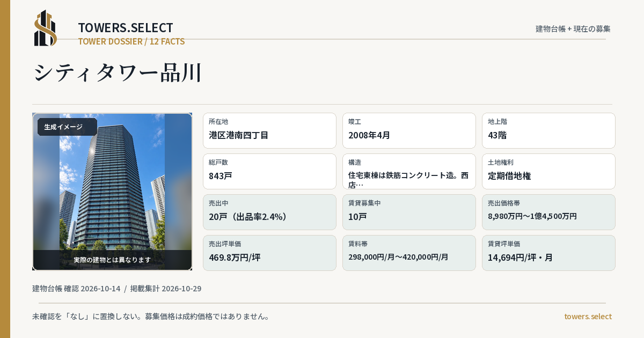Click the 生成イメージ badge on the photo
This screenshot has height=338, width=644.
[x=67, y=127]
